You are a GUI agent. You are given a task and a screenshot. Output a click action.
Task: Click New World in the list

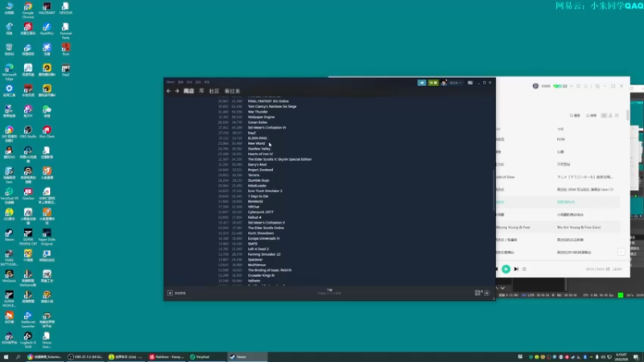[x=256, y=143]
